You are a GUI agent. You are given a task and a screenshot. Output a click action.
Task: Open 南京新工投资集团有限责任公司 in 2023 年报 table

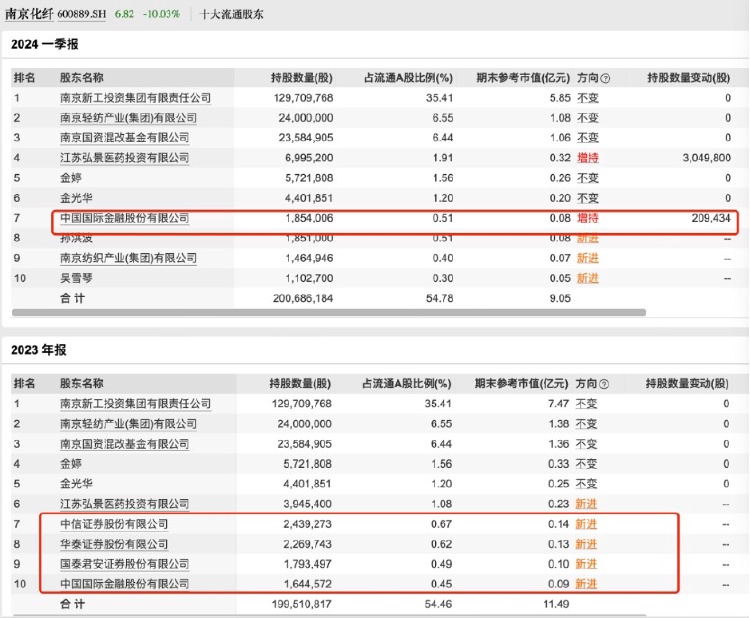click(x=135, y=404)
